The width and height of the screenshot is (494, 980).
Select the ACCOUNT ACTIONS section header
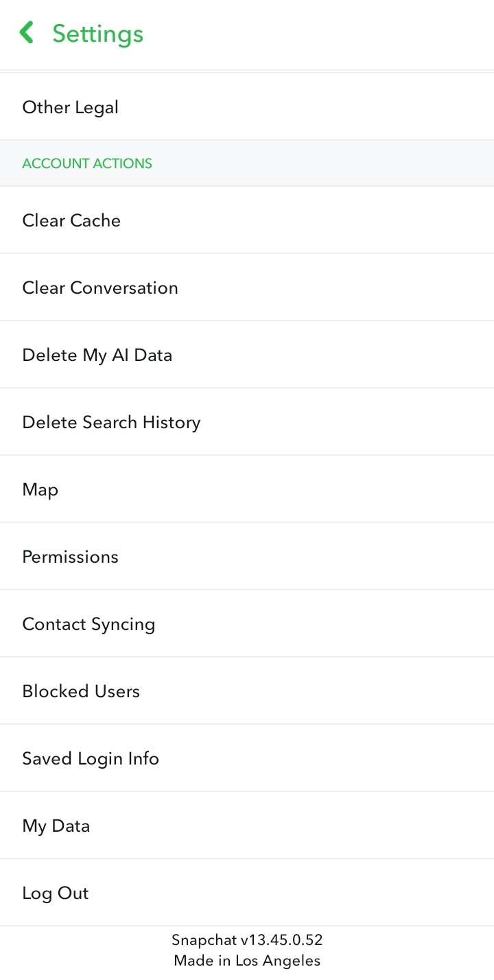pyautogui.click(x=87, y=163)
